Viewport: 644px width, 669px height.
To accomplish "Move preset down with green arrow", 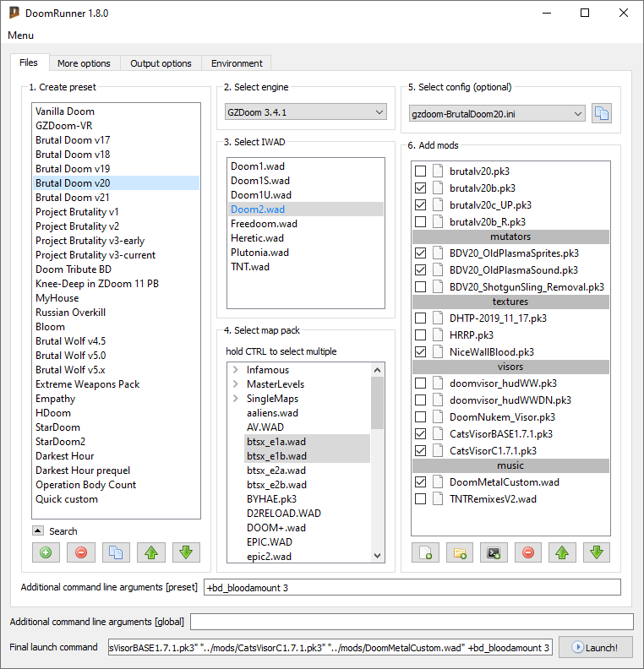I will tap(186, 552).
